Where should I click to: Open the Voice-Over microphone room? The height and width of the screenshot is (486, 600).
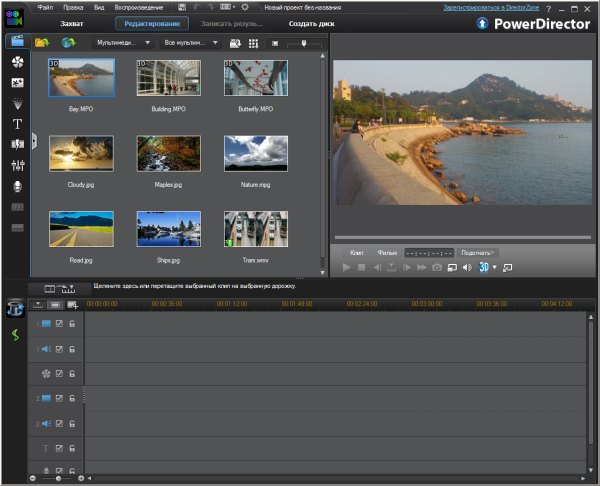pyautogui.click(x=17, y=186)
